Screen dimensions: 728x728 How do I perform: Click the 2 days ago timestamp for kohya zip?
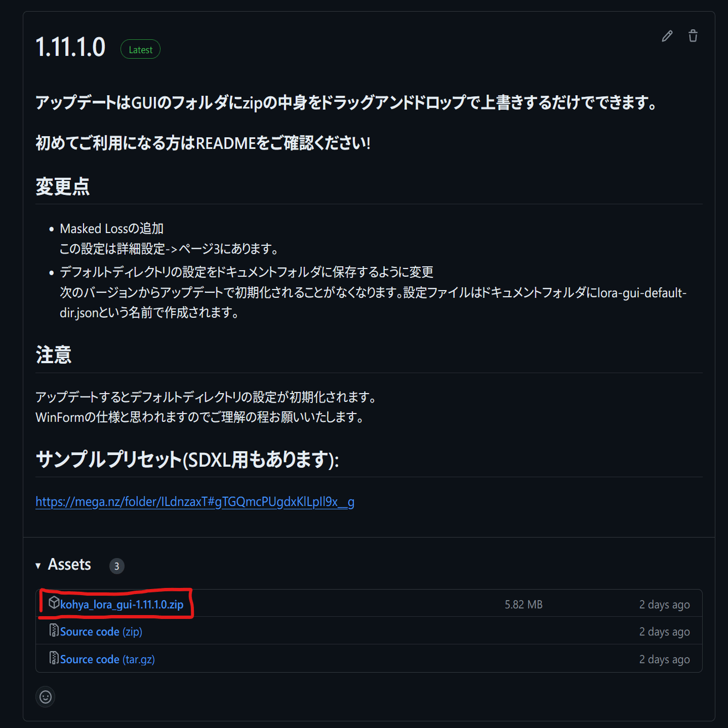click(664, 605)
